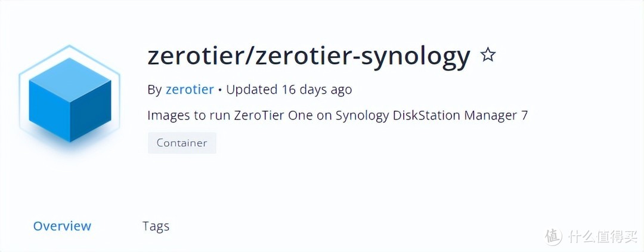Open the zerotier publisher profile link

coord(190,90)
